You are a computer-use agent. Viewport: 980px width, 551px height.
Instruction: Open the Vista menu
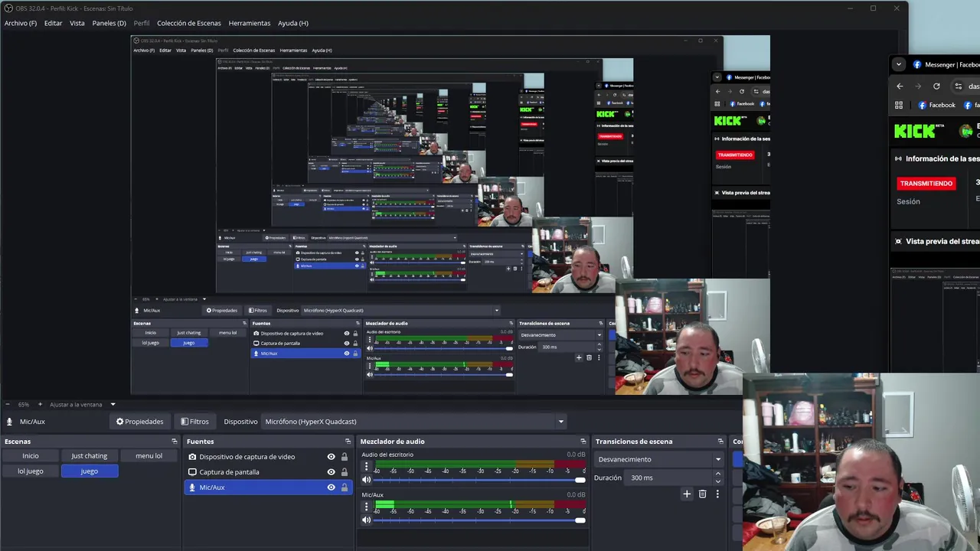coord(77,23)
